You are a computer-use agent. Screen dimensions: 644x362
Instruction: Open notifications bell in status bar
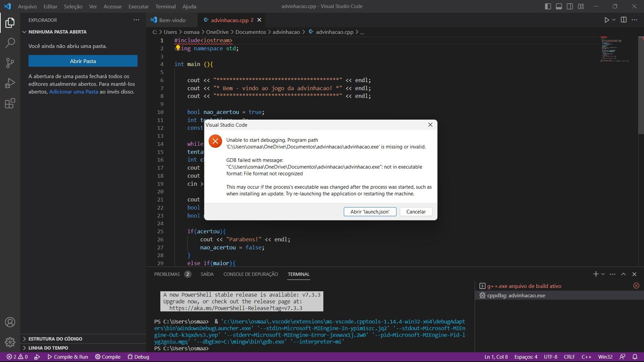pos(635,357)
